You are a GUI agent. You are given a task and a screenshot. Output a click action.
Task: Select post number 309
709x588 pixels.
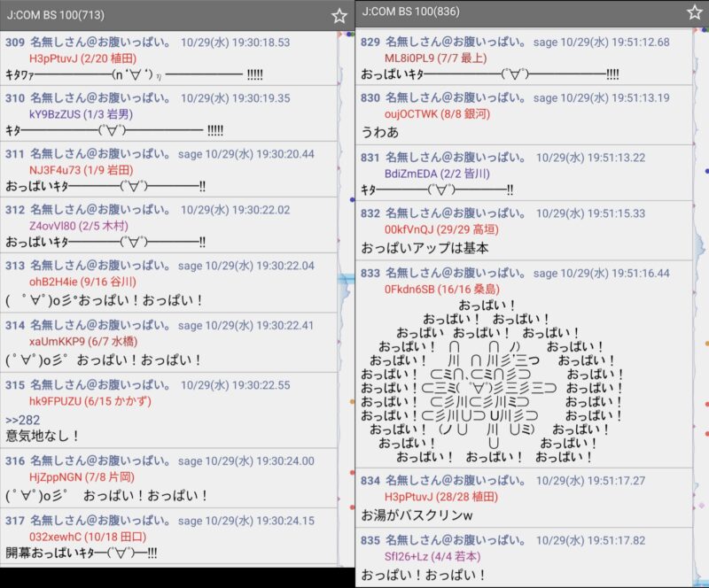point(15,43)
